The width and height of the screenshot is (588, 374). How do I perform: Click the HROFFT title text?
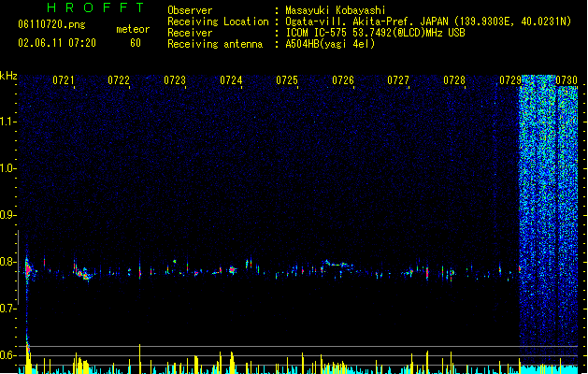pyautogui.click(x=95, y=7)
